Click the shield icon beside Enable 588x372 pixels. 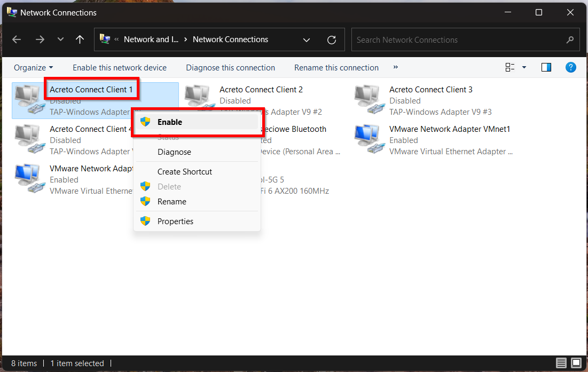145,122
